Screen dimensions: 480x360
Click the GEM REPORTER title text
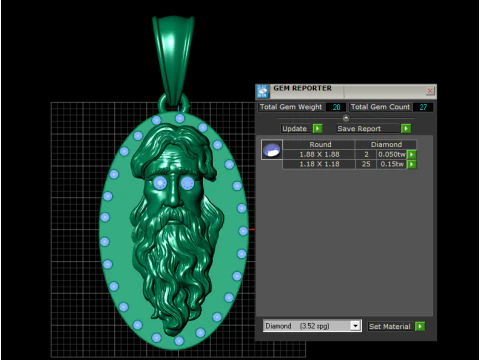302,89
